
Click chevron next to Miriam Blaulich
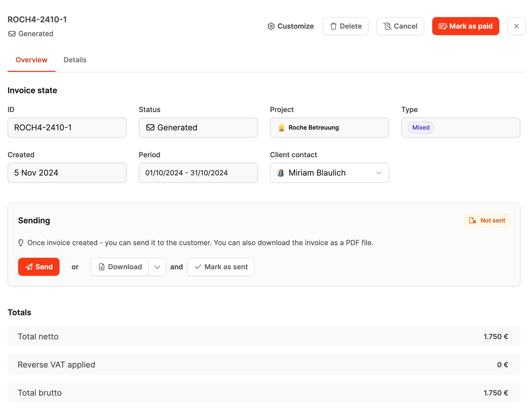pyautogui.click(x=379, y=173)
